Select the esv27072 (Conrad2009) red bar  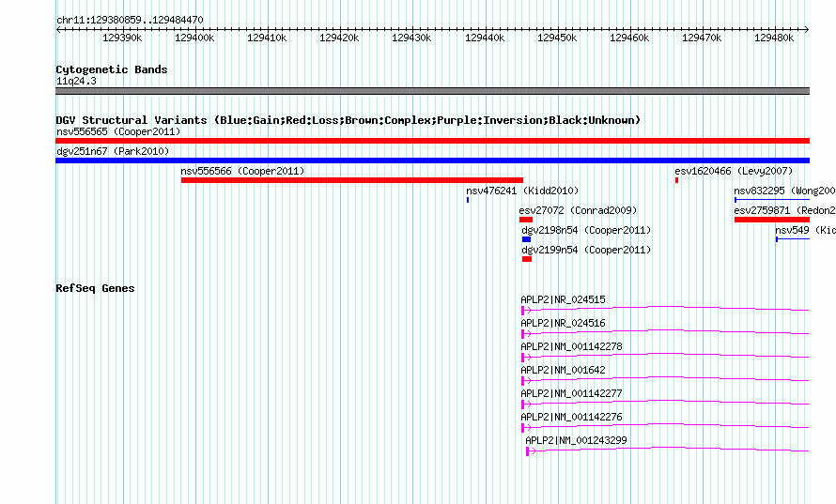click(x=526, y=220)
